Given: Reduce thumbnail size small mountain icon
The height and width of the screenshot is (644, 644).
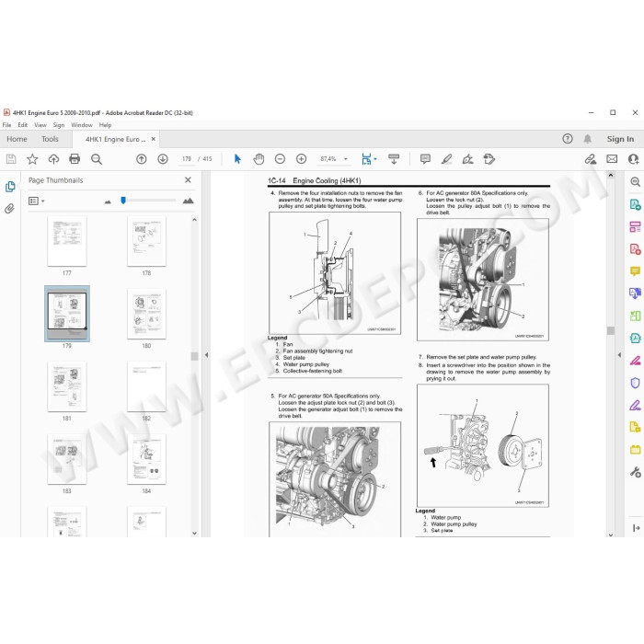Looking at the screenshot, I should point(108,201).
